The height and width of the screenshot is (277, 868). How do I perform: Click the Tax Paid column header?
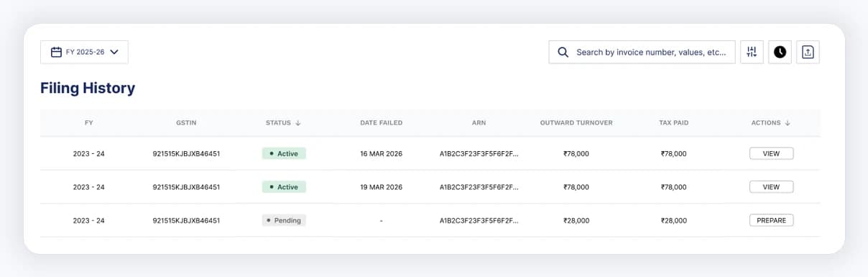point(673,123)
